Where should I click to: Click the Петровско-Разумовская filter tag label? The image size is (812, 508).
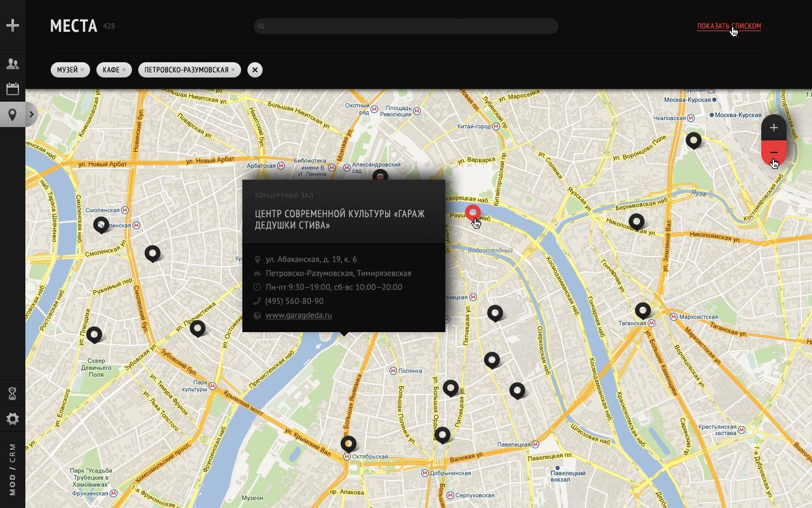click(x=187, y=70)
